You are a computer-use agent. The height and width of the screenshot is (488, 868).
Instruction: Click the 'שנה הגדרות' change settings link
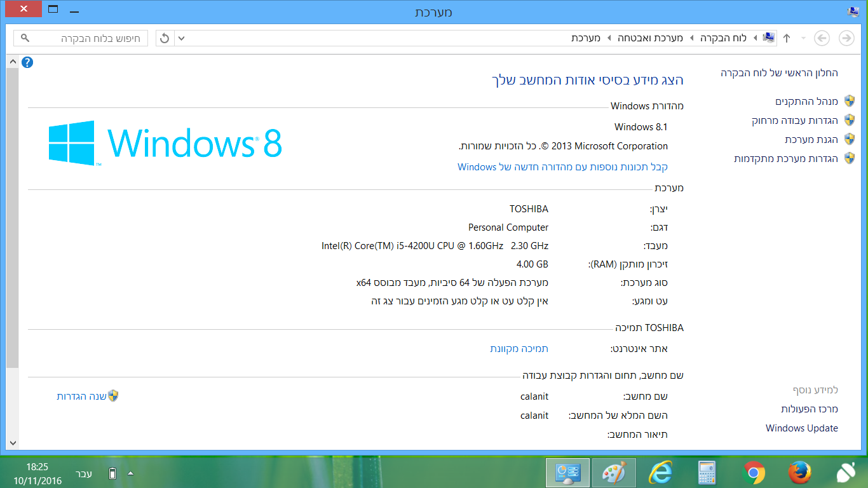(81, 396)
